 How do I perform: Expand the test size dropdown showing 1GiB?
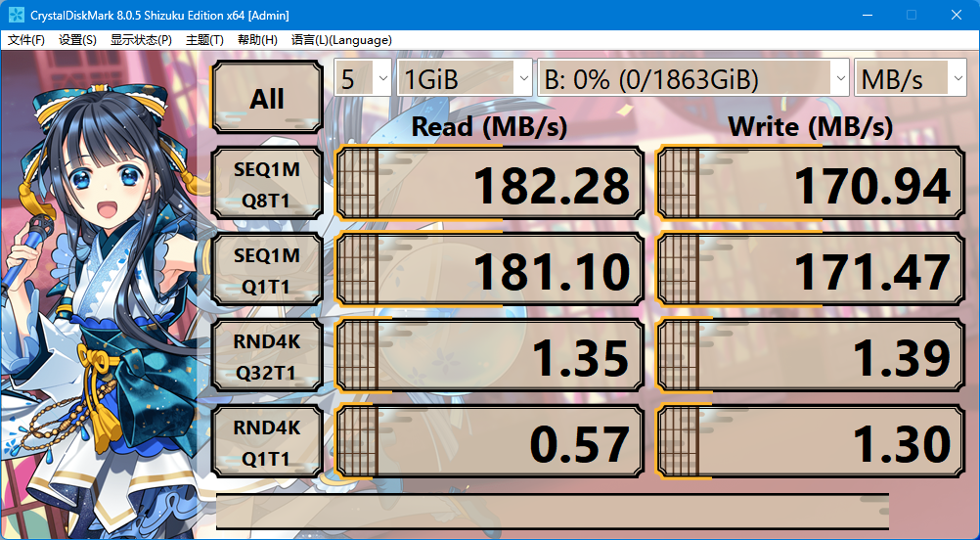[465, 78]
